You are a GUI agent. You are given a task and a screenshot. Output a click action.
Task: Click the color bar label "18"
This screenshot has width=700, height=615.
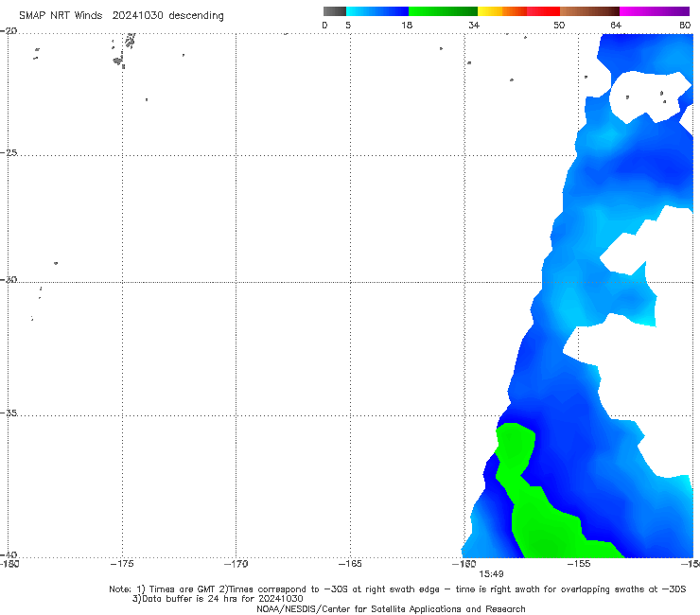pyautogui.click(x=407, y=25)
